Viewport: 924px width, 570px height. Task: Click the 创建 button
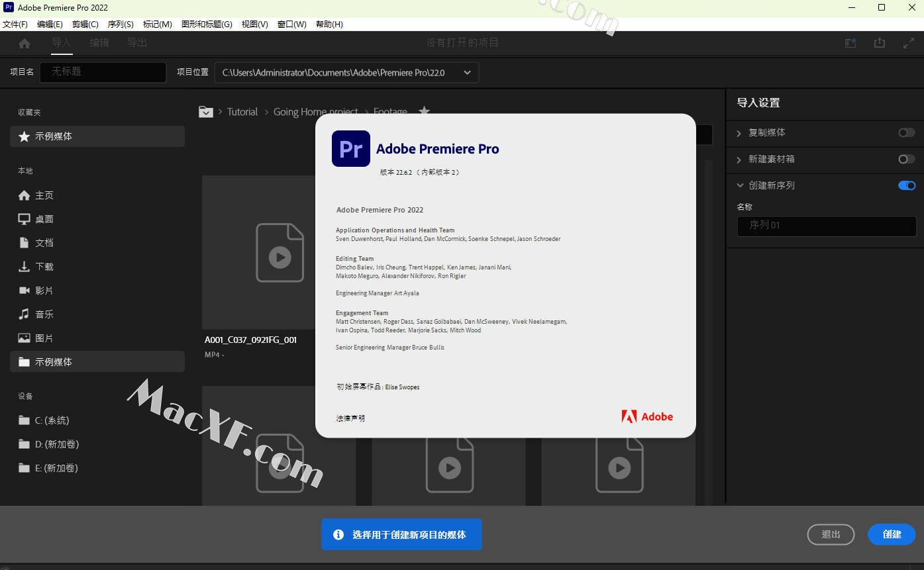892,534
